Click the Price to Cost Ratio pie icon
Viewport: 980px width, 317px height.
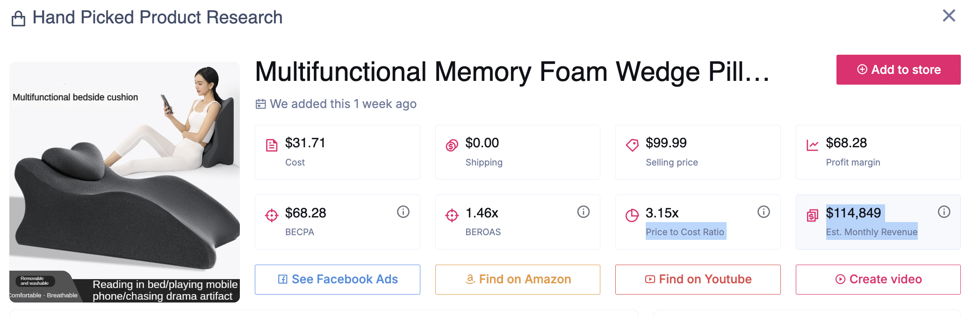tap(632, 215)
